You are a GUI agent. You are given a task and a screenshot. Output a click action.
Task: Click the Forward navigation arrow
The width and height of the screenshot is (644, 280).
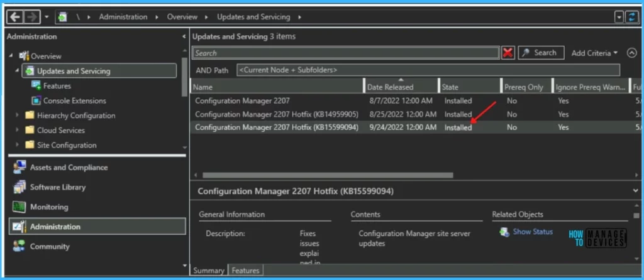[31, 17]
